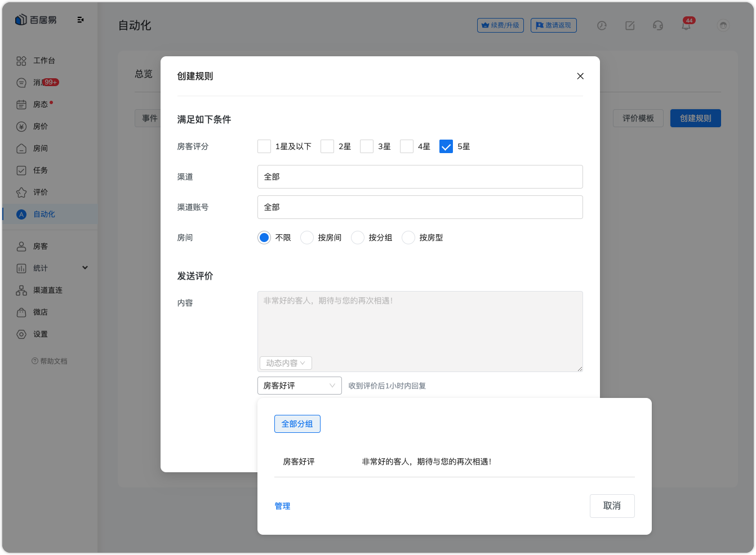
Task: Open the user avatar icon
Action: [x=723, y=25]
